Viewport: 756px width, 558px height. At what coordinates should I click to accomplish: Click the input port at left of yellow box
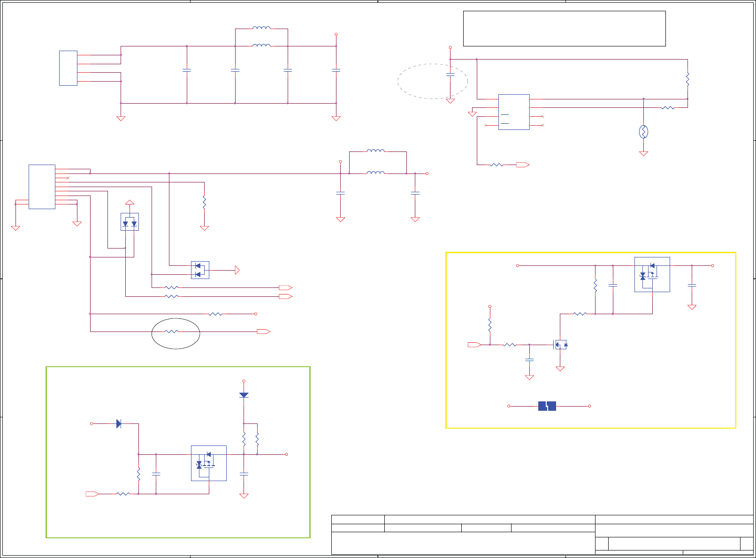[474, 345]
